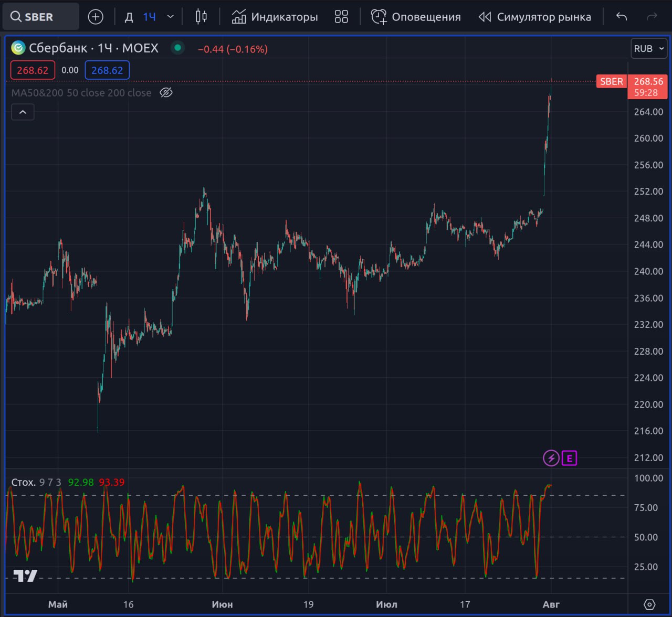This screenshot has width=672, height=617.
Task: Select the MA50&200 indicator legend
Action: tap(81, 93)
